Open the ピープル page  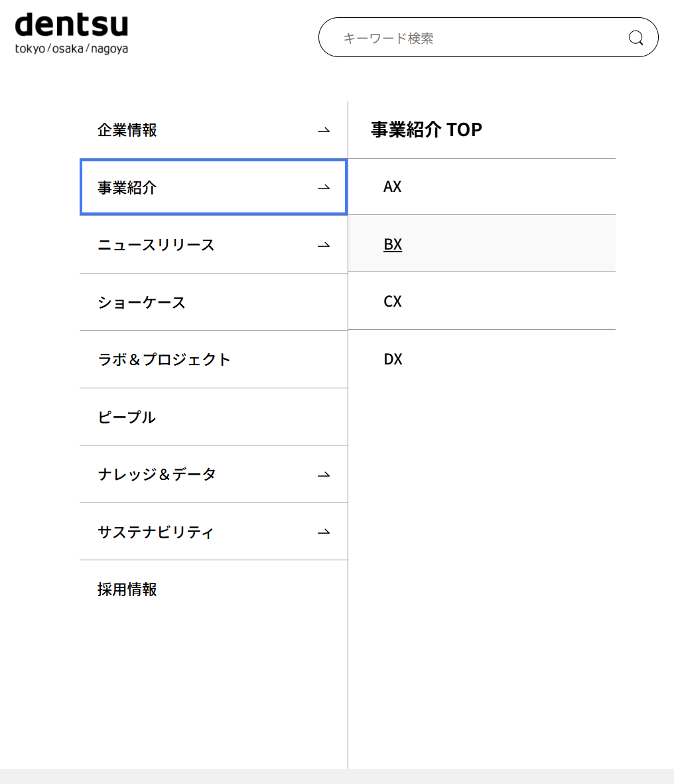pos(127,418)
